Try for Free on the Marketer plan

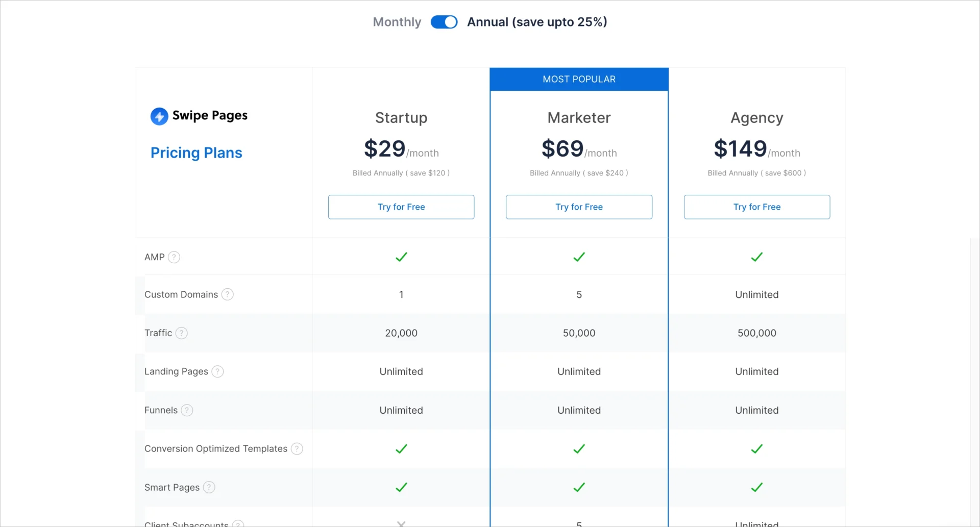pyautogui.click(x=579, y=207)
